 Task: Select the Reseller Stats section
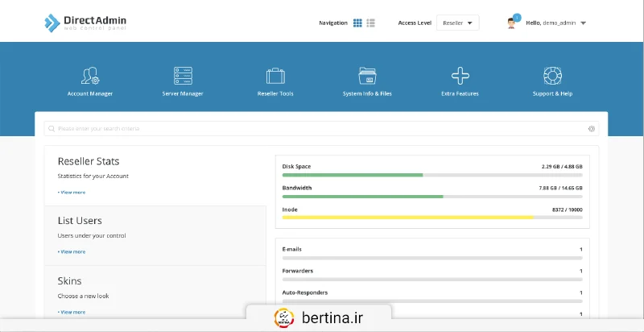89,161
